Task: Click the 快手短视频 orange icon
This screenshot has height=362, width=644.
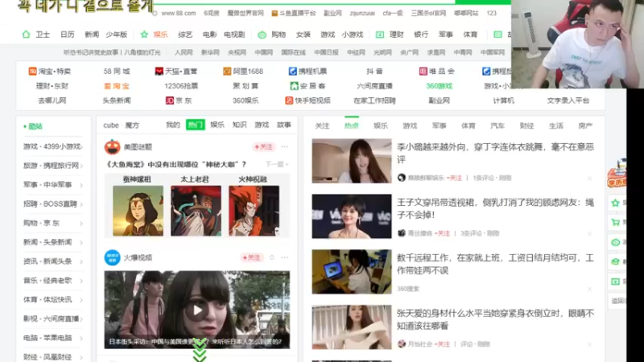Action: [289, 101]
